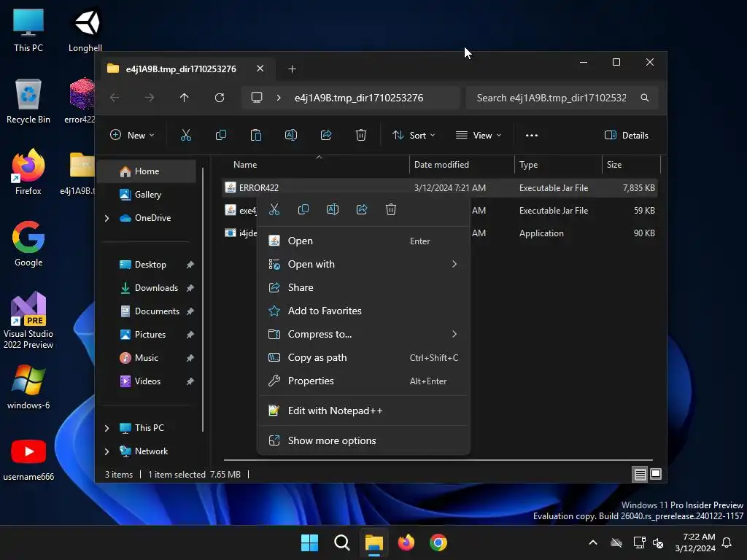Toggle the Details pane button
The height and width of the screenshot is (560, 747).
(x=627, y=135)
